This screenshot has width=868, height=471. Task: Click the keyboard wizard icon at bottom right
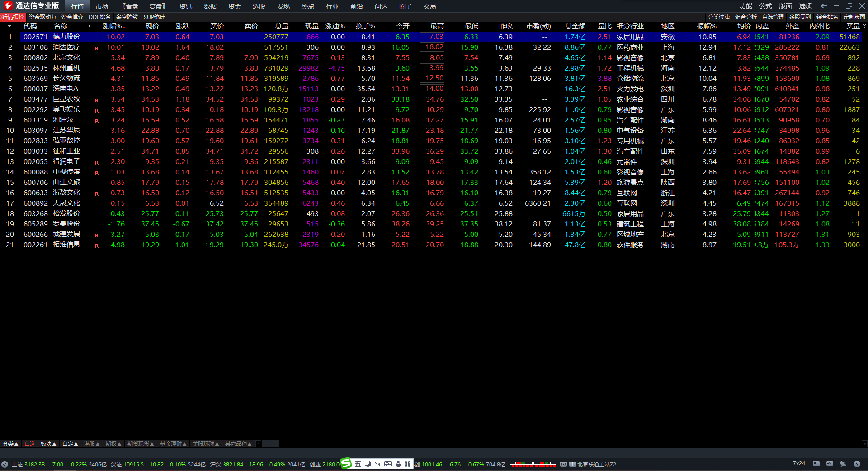tap(816, 464)
